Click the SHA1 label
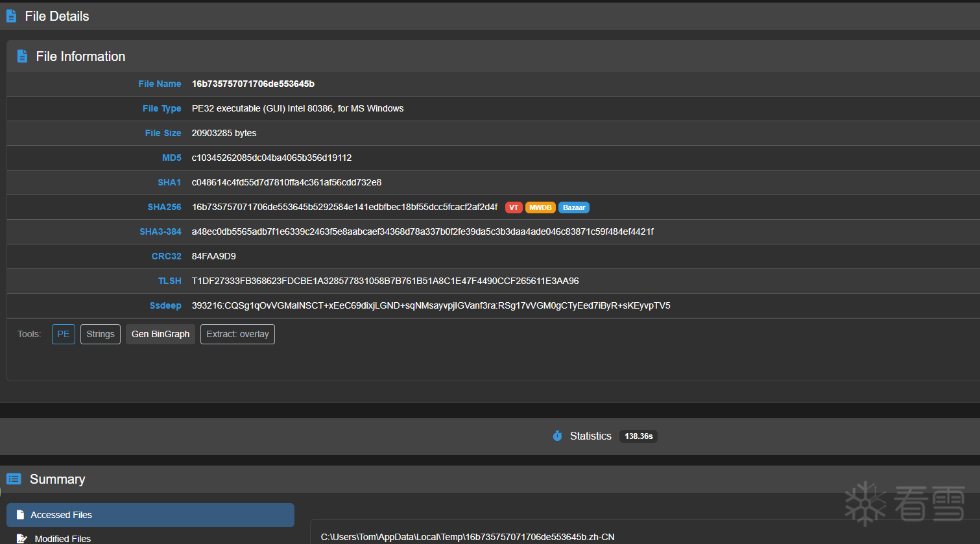 [169, 182]
